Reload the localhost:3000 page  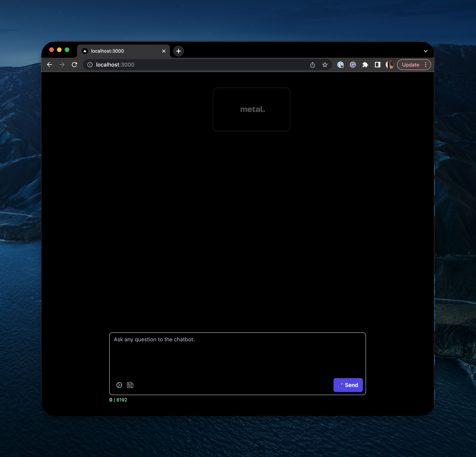[x=75, y=65]
